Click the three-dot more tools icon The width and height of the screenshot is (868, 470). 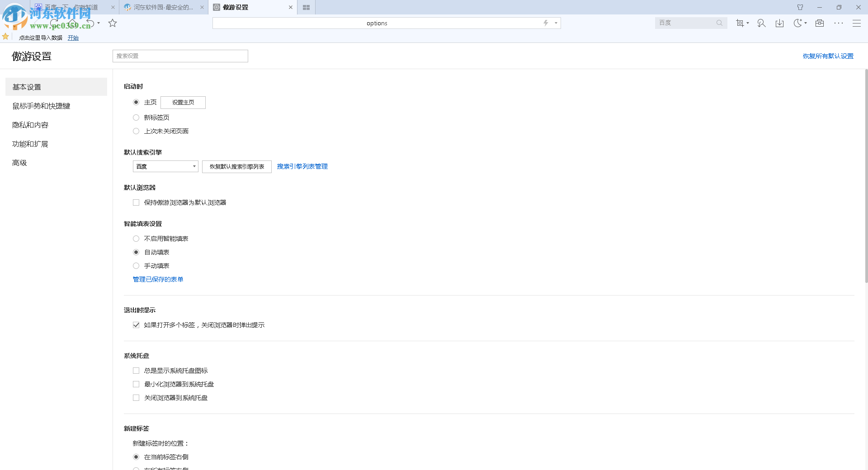pos(839,23)
